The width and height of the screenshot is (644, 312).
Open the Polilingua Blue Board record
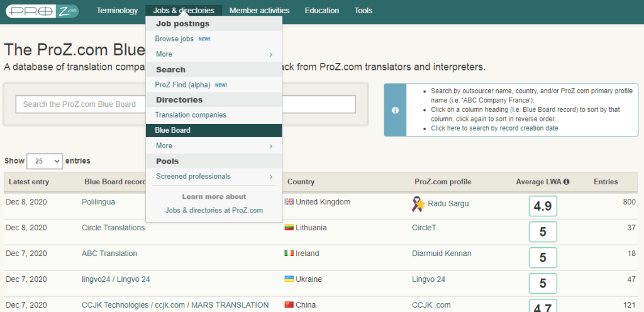click(98, 202)
